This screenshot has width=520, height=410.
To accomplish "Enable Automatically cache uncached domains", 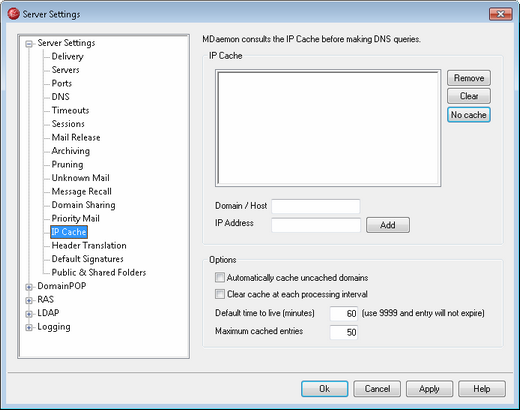I will (220, 277).
